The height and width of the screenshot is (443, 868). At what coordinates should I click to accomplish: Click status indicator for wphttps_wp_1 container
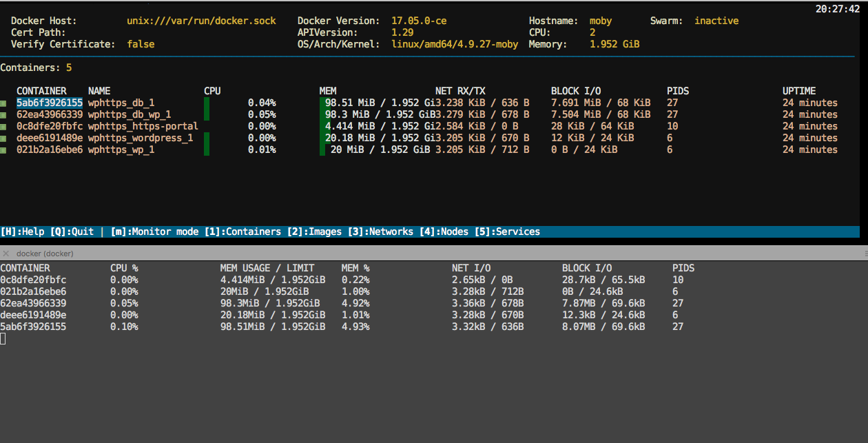(x=3, y=150)
